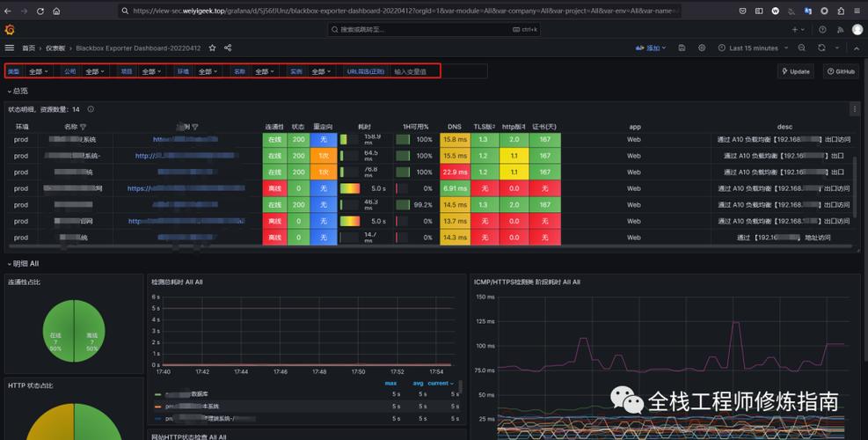Click the 检测总耗时 All All panel title
Viewport: 868px width, 440px height.
[x=177, y=282]
